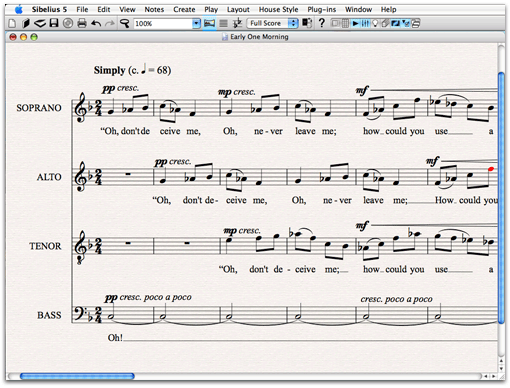Toggle Focus on Staves
Screen dimensions: 510x388
coord(223,23)
